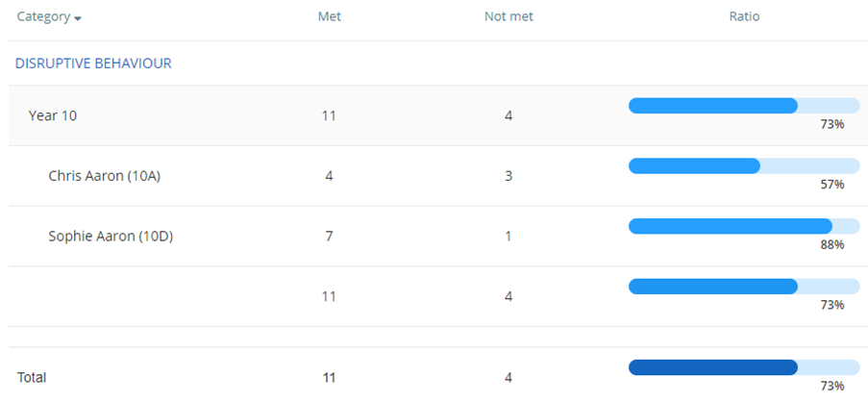Click Not met value 1 for Sophie Aaron
The image size is (868, 402).
coord(508,237)
